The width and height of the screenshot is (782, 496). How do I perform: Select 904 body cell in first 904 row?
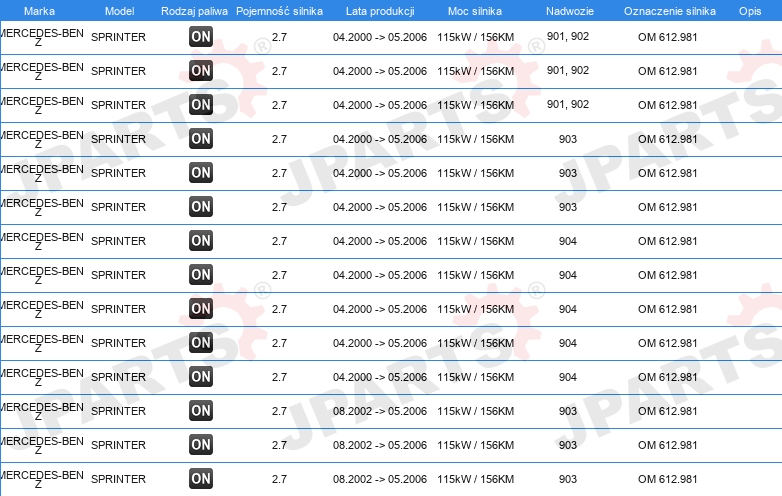point(568,241)
